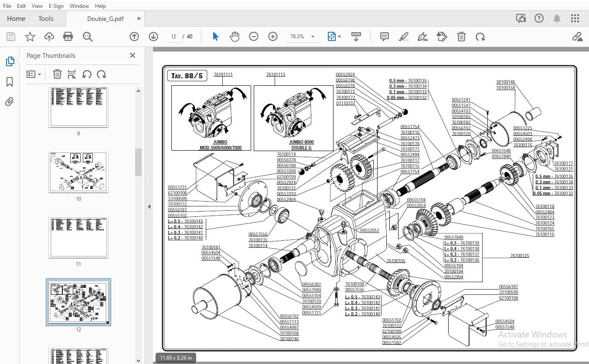Click part number 76100105 in diagram
This screenshot has width=589, height=364.
tap(396, 261)
